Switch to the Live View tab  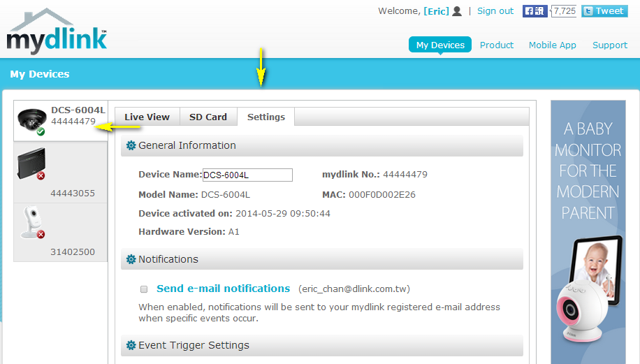point(147,117)
